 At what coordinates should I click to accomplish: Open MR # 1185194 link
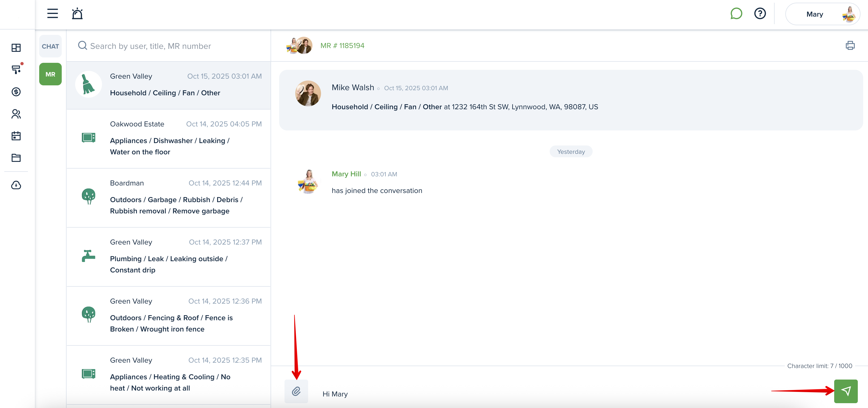point(342,45)
